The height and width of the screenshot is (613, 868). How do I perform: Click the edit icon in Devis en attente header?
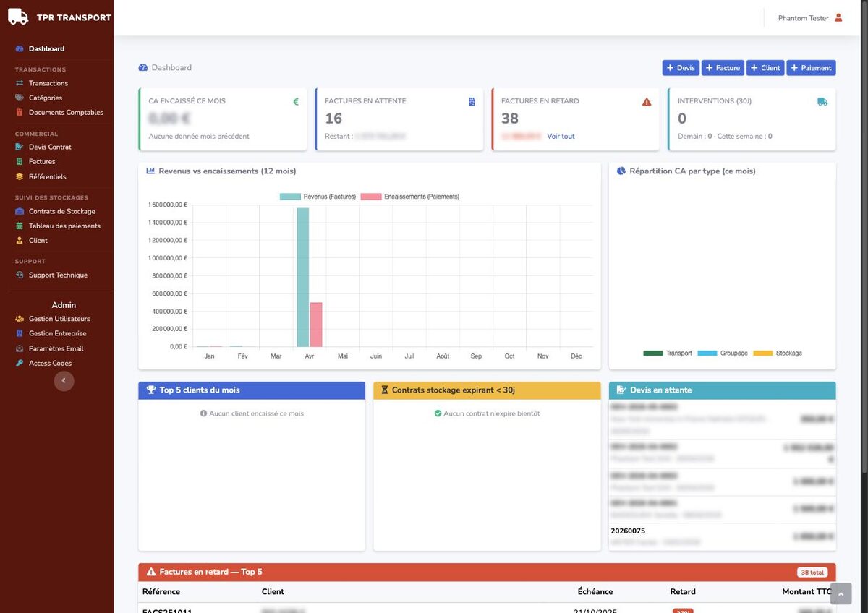[621, 390]
